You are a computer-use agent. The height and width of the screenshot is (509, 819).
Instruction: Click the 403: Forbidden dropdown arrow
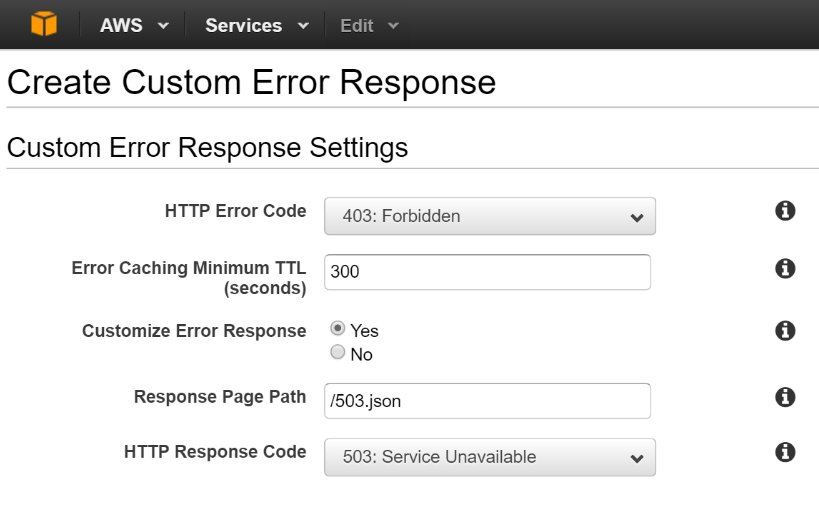coord(637,217)
